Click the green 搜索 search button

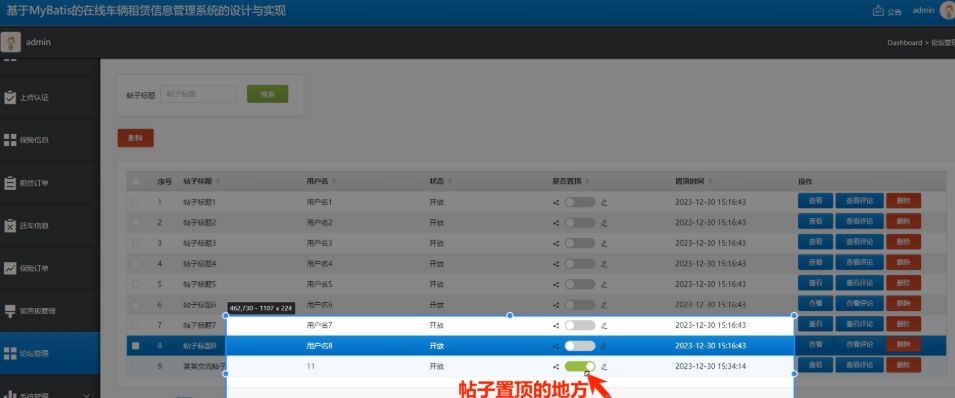(267, 94)
